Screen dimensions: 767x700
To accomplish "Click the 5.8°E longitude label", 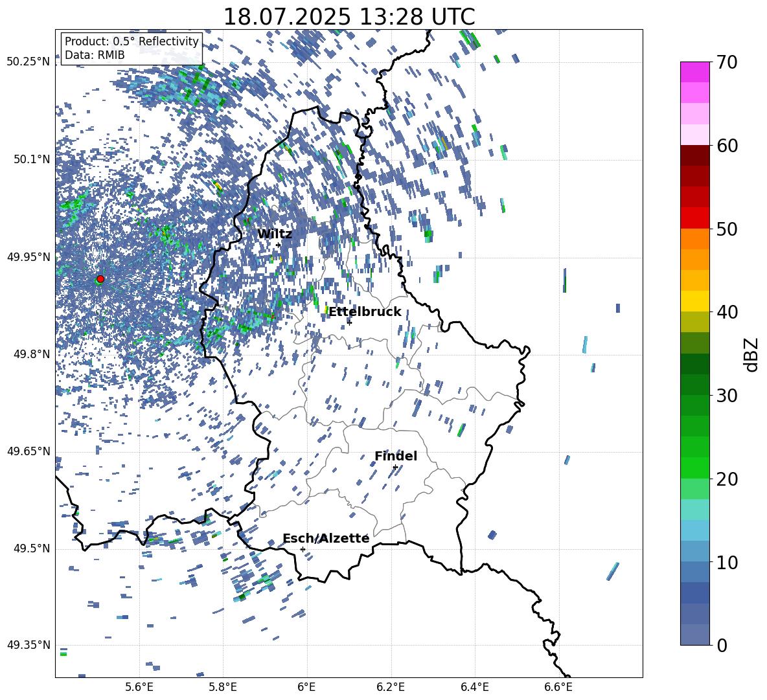I will 223,687.
